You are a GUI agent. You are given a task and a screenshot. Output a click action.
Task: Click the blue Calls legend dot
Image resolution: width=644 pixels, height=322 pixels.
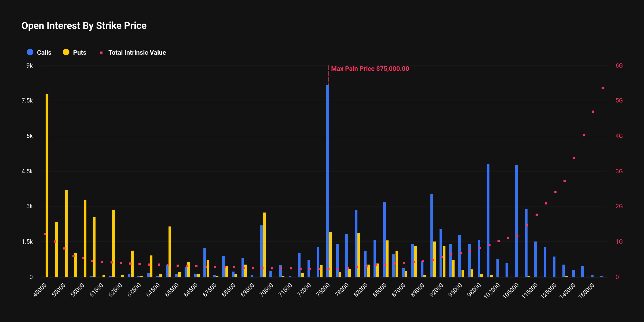[30, 52]
